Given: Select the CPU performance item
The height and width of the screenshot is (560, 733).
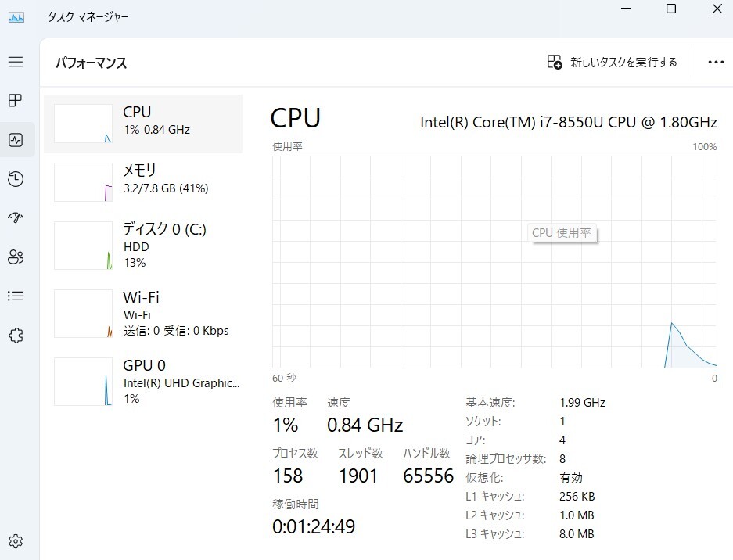Looking at the screenshot, I should pos(144,124).
